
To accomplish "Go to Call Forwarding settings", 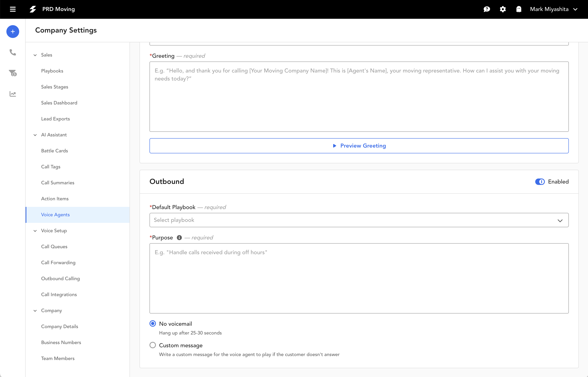I will (58, 262).
